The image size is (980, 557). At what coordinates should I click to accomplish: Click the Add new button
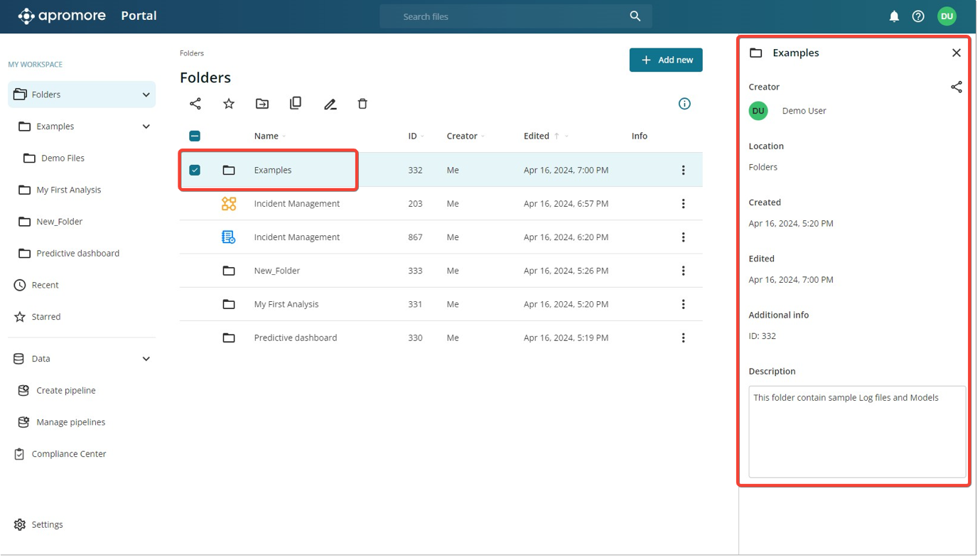pos(666,60)
